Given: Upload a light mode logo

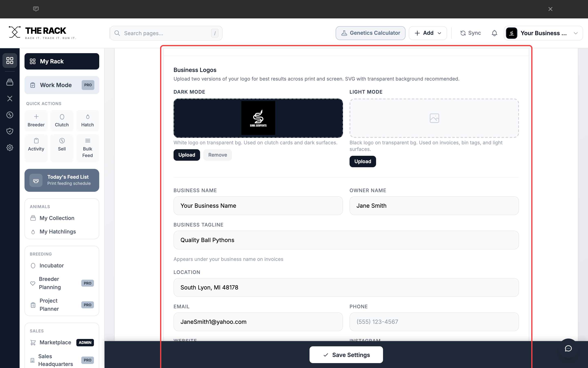Looking at the screenshot, I should [363, 161].
